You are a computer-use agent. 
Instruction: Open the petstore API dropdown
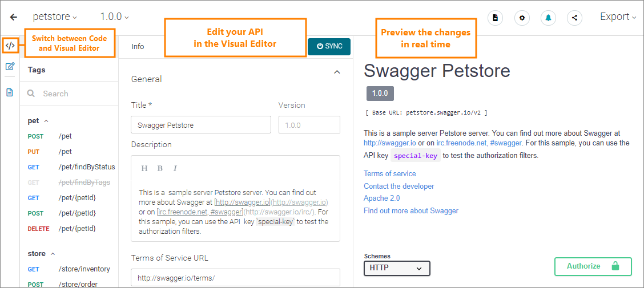point(55,17)
